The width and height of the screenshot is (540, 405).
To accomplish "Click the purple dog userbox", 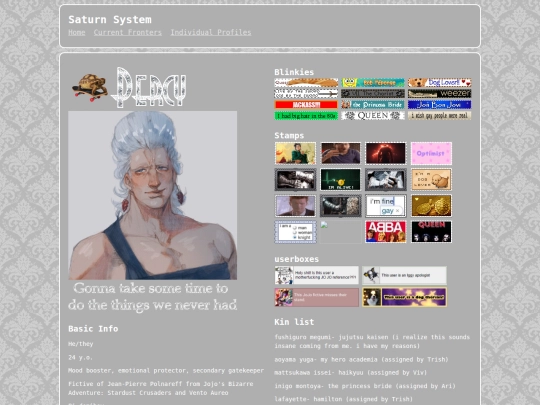I will (404, 297).
